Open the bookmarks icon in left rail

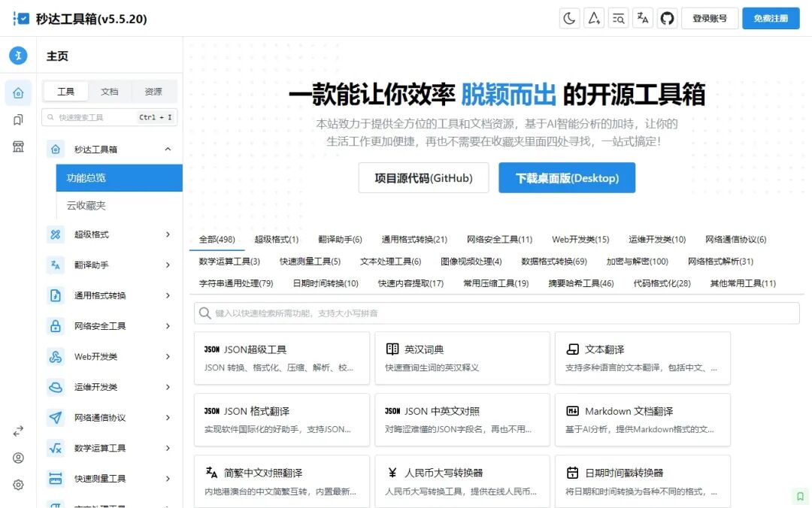18,119
